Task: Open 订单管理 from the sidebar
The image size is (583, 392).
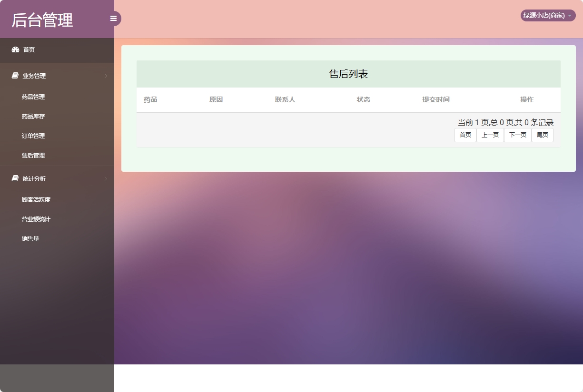Action: click(x=32, y=136)
